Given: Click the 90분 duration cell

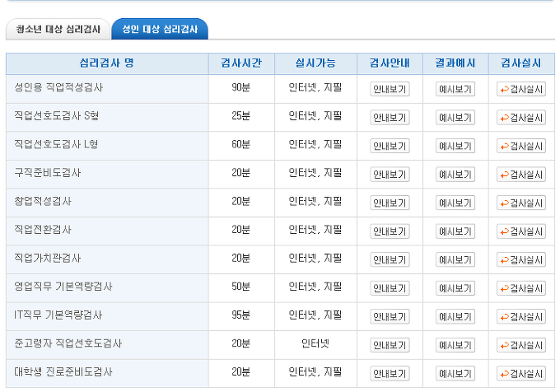Looking at the screenshot, I should click(x=241, y=87).
